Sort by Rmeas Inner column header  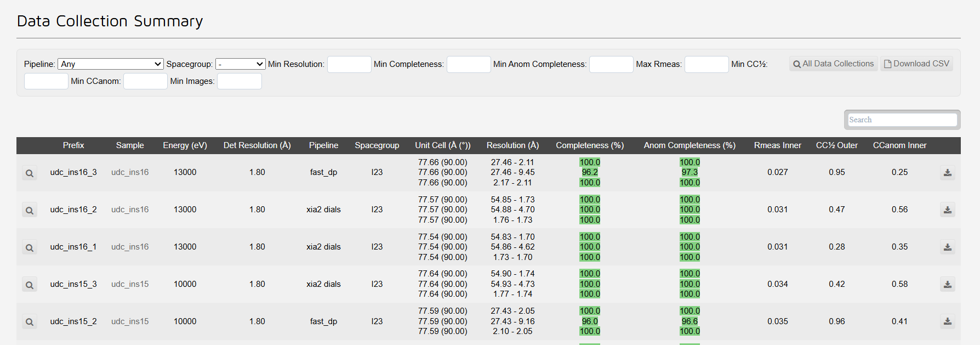click(777, 145)
